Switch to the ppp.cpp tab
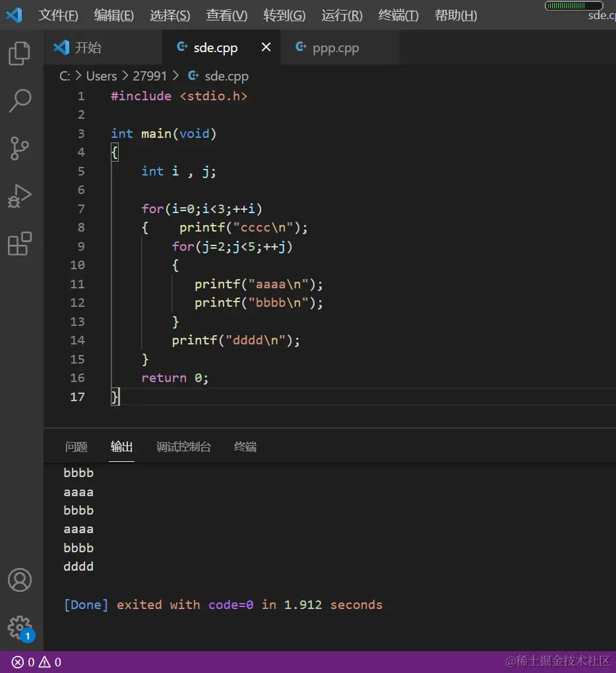 (340, 48)
